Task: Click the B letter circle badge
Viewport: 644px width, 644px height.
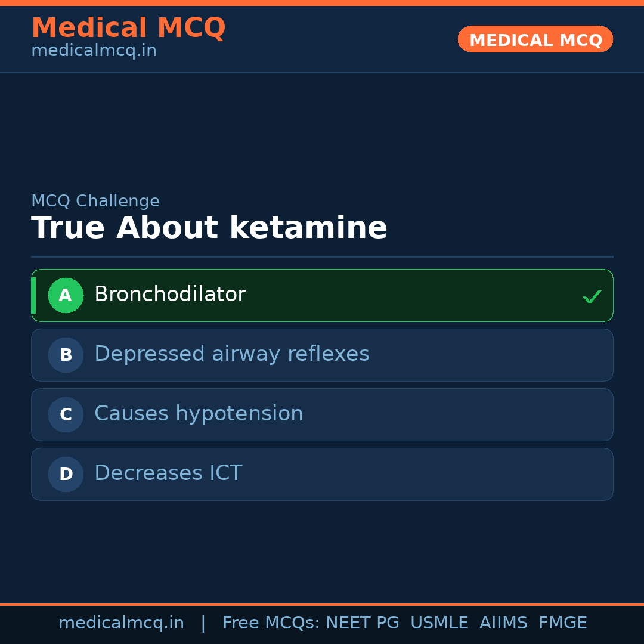Action: click(66, 355)
